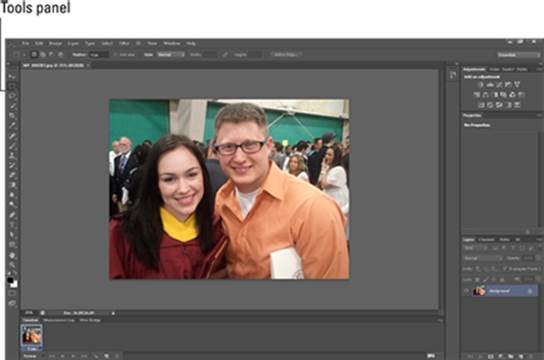Set the background color swatch
The height and width of the screenshot is (360, 544).
pos(14,285)
